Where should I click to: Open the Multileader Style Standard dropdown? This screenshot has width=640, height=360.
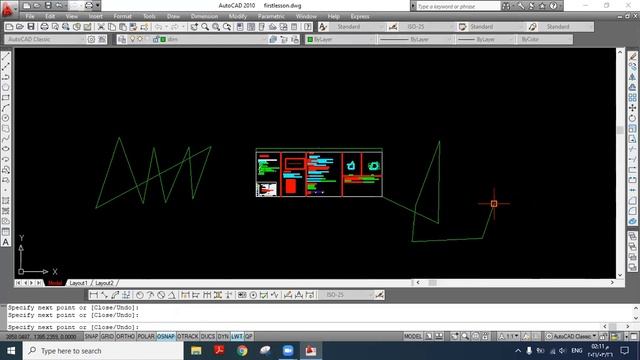566,27
